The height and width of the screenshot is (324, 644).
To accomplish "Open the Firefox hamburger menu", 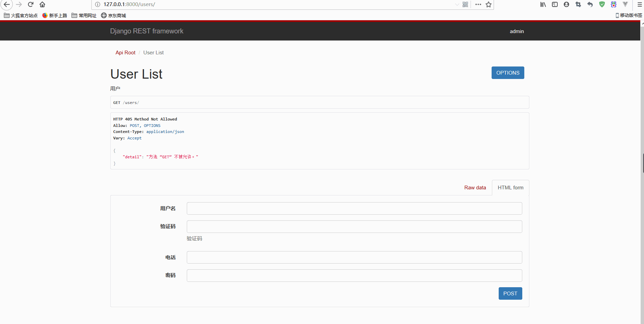I will click(639, 4).
